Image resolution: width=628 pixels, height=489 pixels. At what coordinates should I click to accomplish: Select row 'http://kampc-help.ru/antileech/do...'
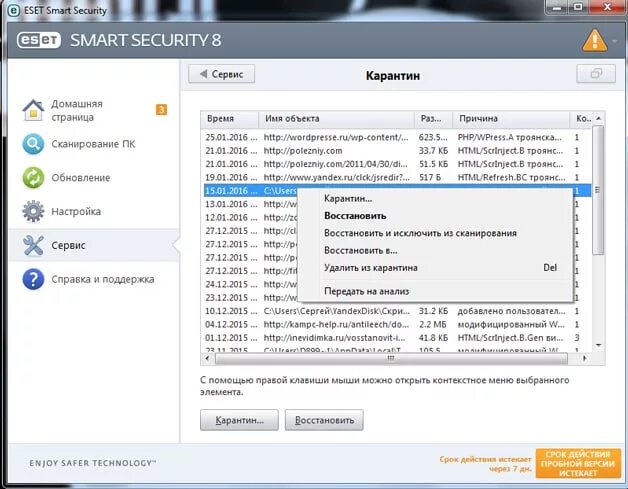tap(397, 324)
